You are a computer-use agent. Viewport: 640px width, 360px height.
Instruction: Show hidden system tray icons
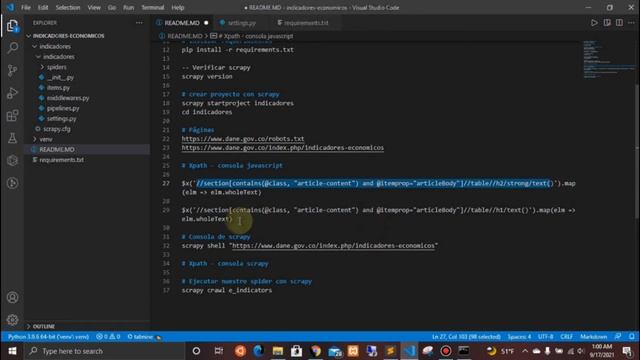525,351
